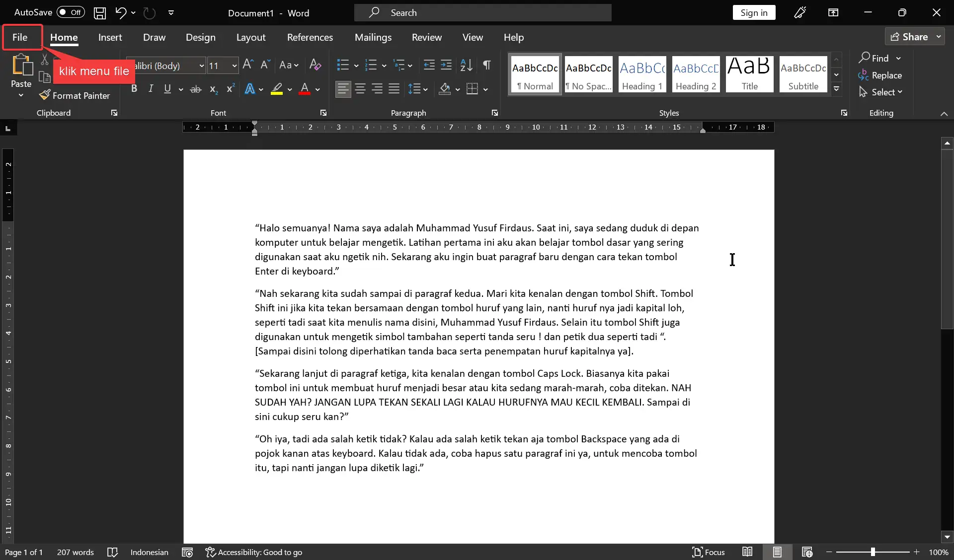Show paragraph marks with the ¶ icon
This screenshot has height=560, width=954.
tap(487, 65)
